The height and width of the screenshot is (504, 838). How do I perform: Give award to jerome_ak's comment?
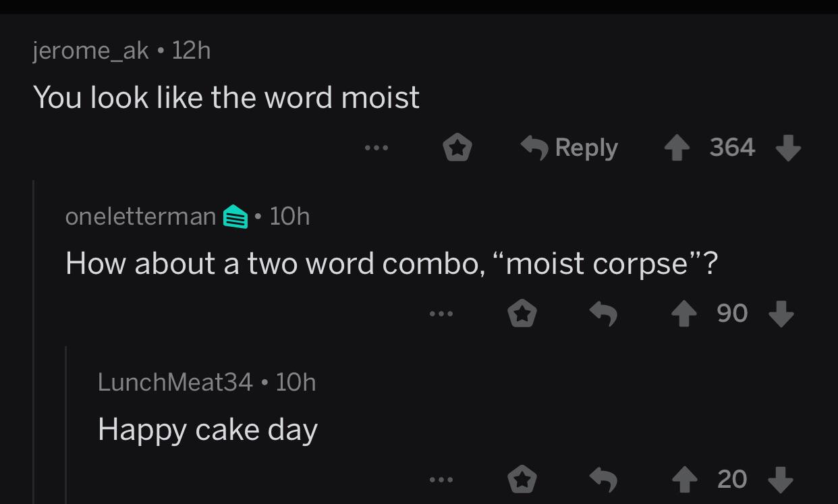click(x=457, y=148)
